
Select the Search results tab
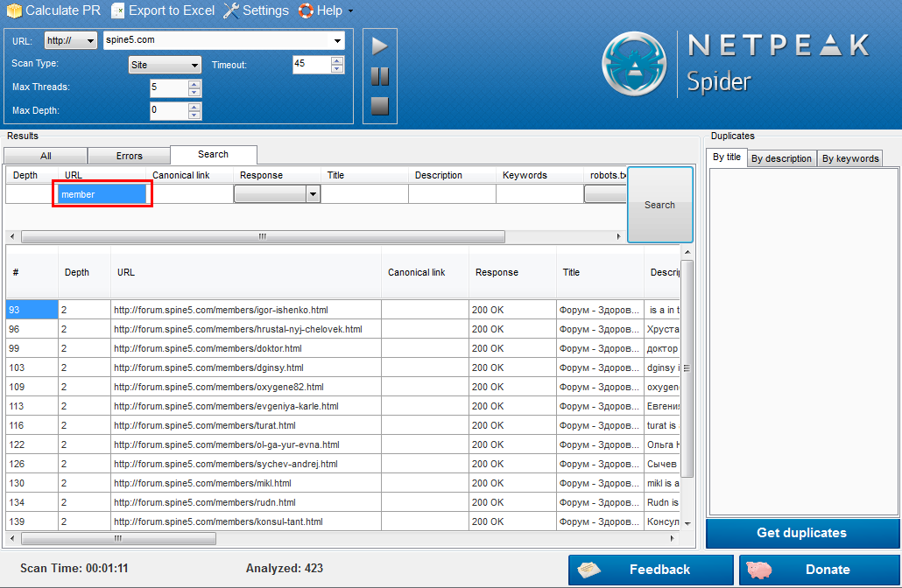point(214,154)
